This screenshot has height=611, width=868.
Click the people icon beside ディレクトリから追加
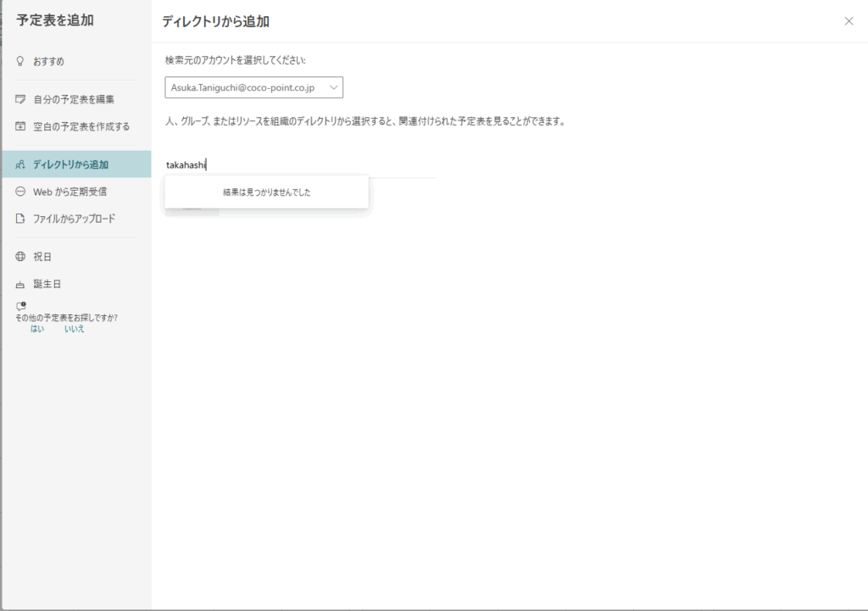[20, 164]
